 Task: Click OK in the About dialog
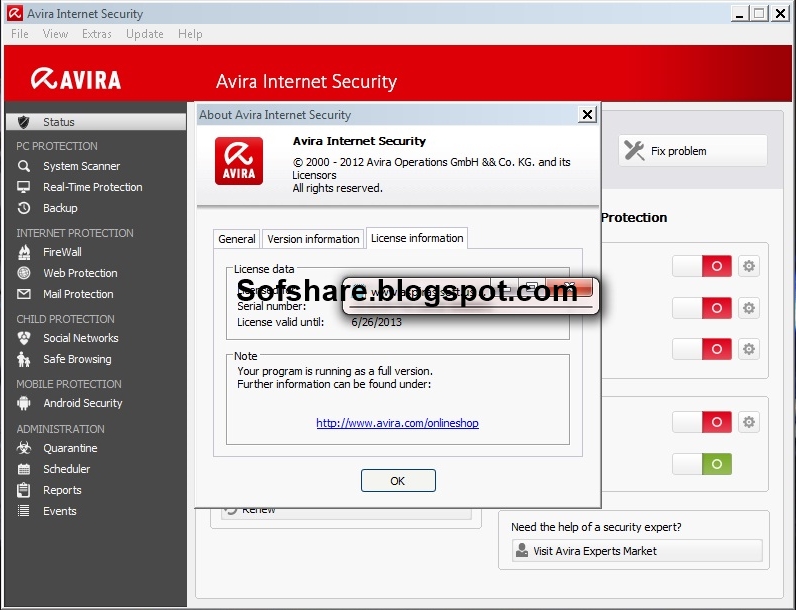(398, 481)
